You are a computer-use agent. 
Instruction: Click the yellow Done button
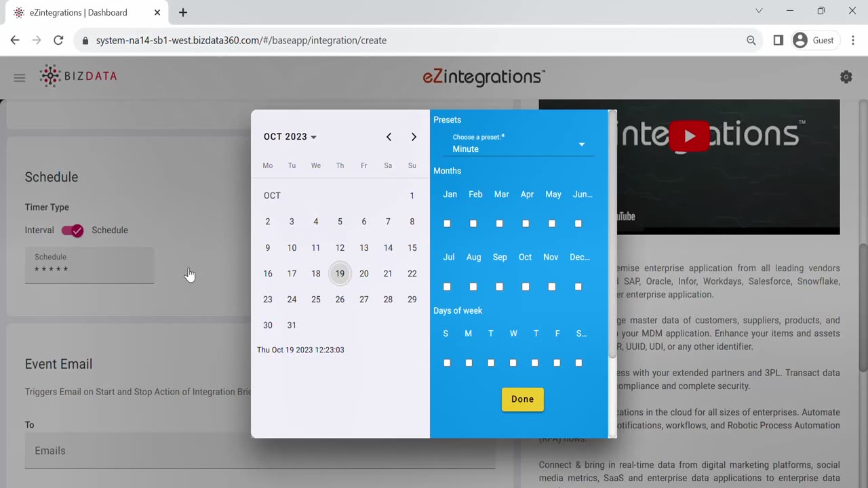(523, 399)
